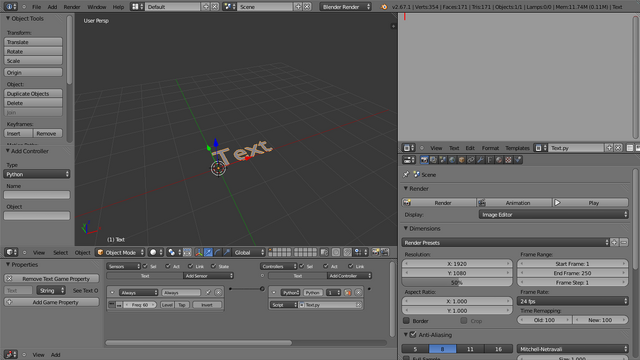The image size is (640, 360).
Task: Open the Select menu in 3D view header
Action: tap(60, 252)
